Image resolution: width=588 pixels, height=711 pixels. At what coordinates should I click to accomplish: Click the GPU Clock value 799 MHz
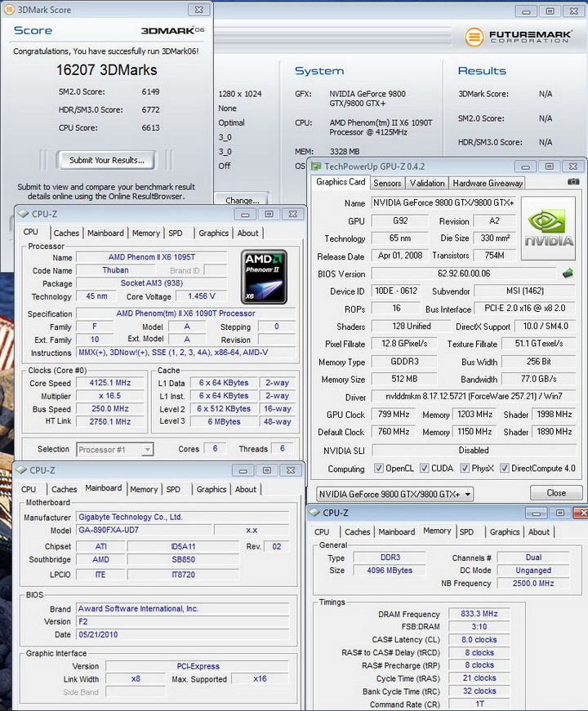394,414
